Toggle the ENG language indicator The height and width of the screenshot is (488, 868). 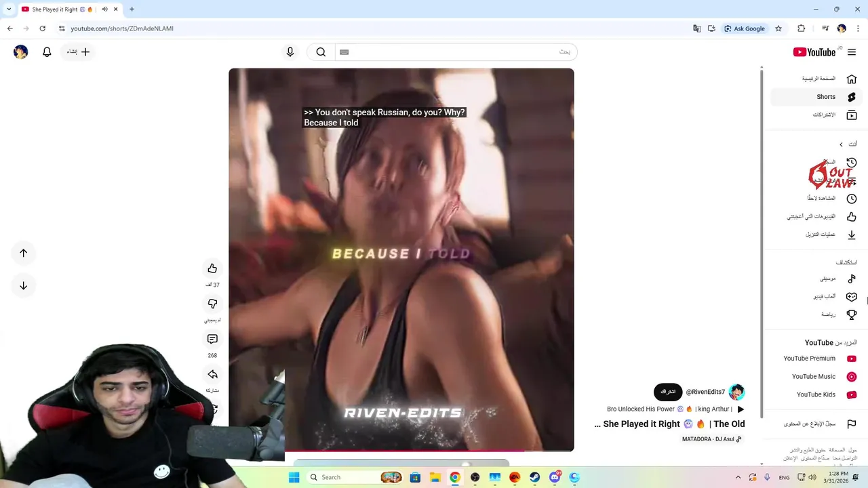784,477
